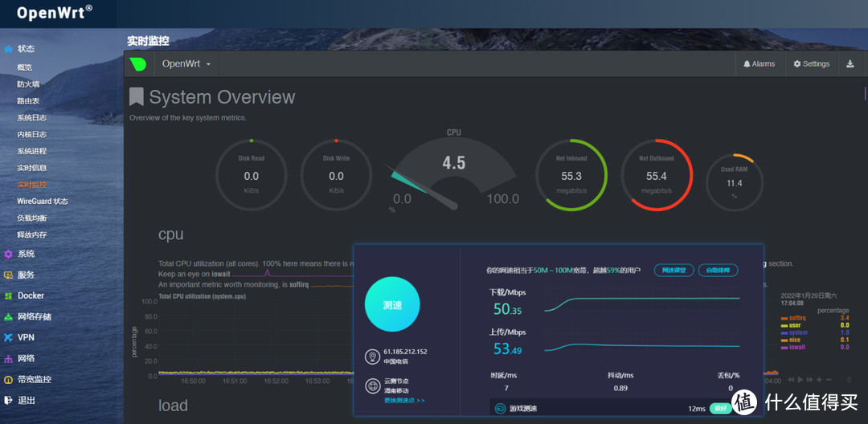Click the Netdata green logo icon
Viewport: 868px width, 424px height.
[138, 64]
